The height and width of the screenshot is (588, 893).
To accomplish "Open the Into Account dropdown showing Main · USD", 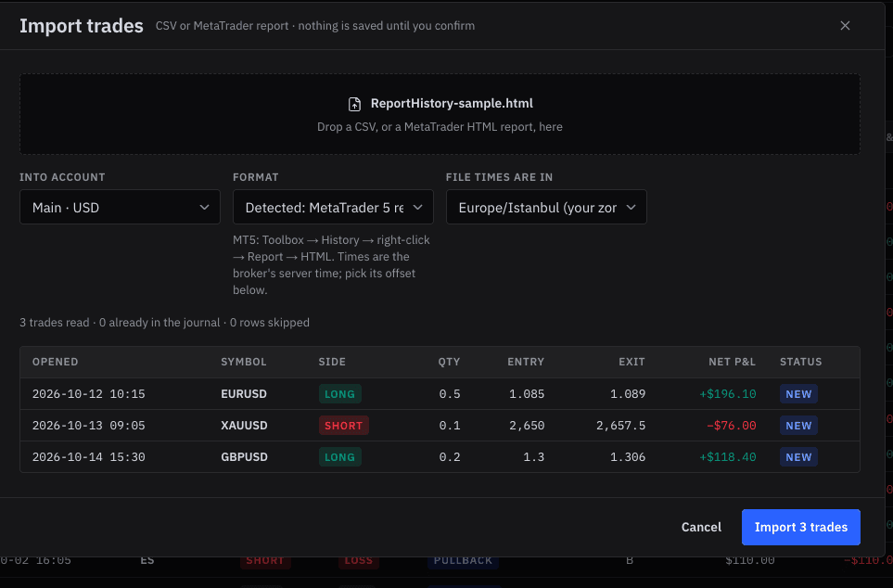I will click(120, 207).
